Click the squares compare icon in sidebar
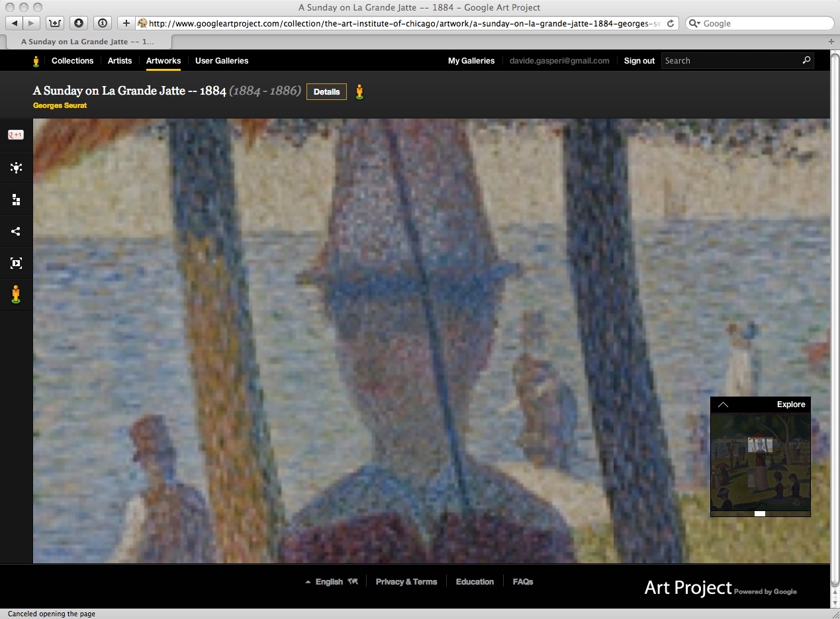Viewport: 840px width, 619px height. (x=16, y=200)
